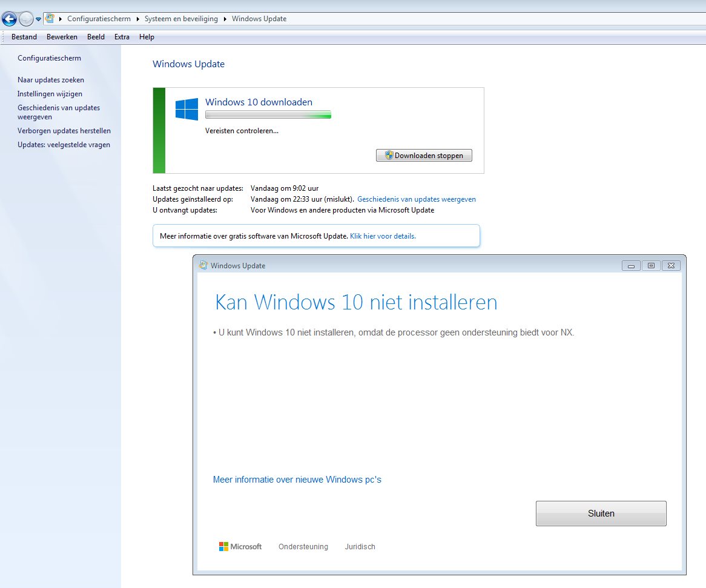Maximize the Windows Update dialog
The image size is (706, 588).
[x=651, y=266]
